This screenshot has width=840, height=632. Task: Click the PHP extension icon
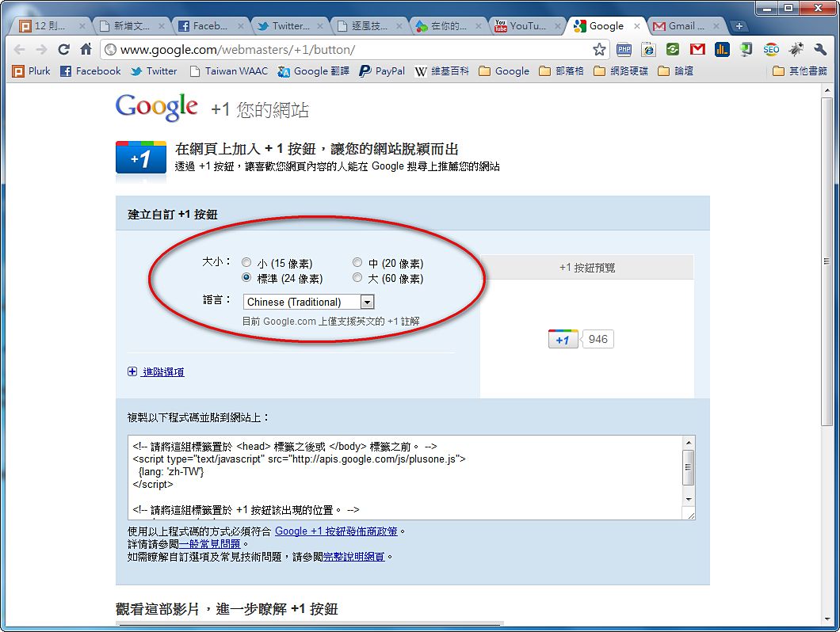[x=624, y=50]
